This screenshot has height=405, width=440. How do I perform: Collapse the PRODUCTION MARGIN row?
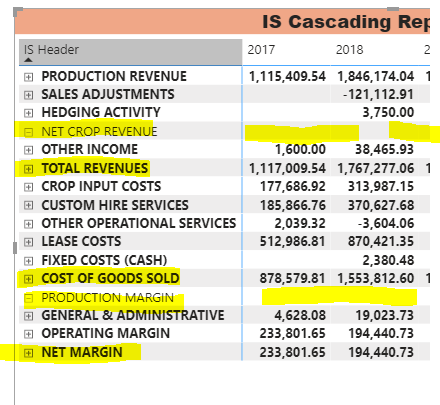click(28, 298)
